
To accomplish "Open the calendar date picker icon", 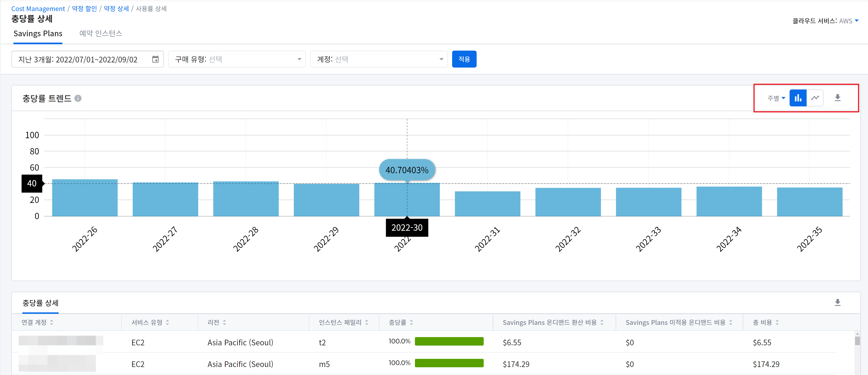I will (155, 59).
